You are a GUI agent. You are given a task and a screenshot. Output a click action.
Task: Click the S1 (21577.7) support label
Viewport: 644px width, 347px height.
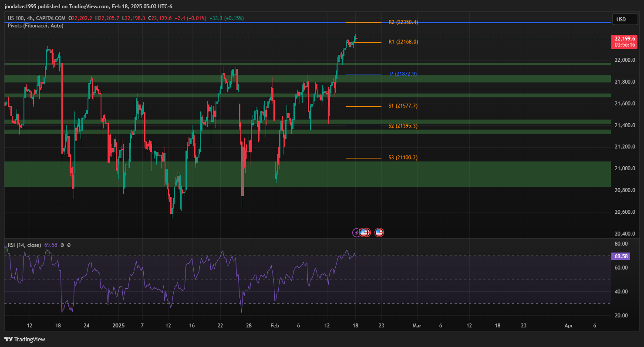pyautogui.click(x=403, y=106)
